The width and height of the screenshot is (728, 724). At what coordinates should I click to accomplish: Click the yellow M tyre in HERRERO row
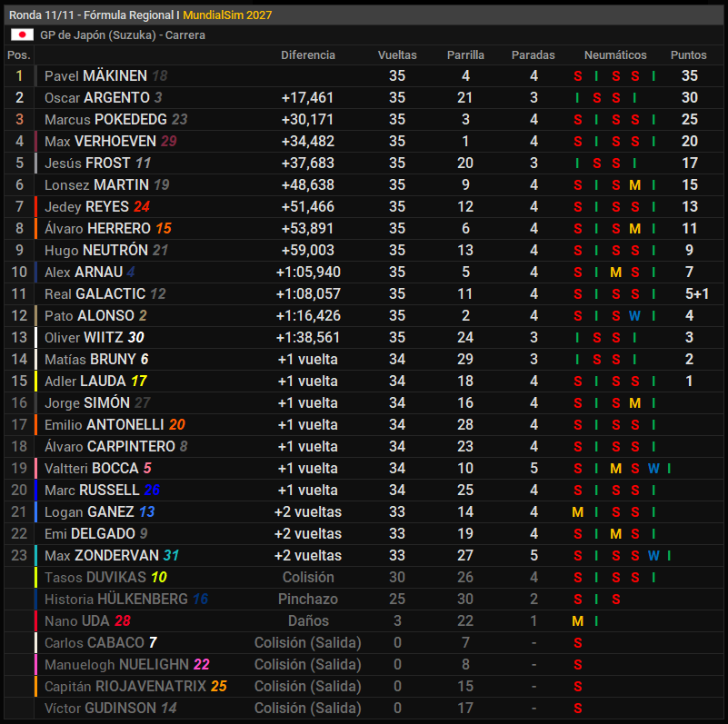[634, 228]
